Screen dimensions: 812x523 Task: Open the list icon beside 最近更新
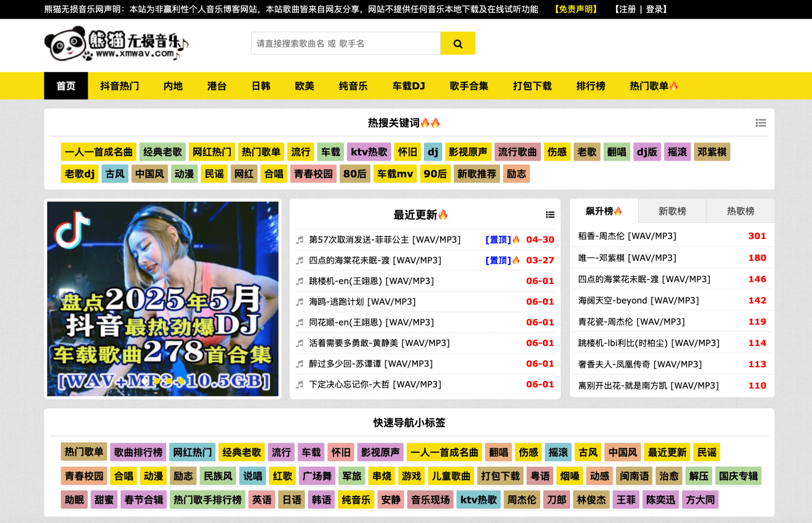(550, 215)
